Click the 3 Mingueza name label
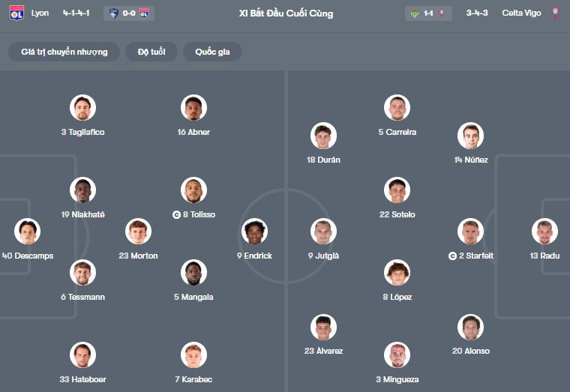 pyautogui.click(x=397, y=379)
